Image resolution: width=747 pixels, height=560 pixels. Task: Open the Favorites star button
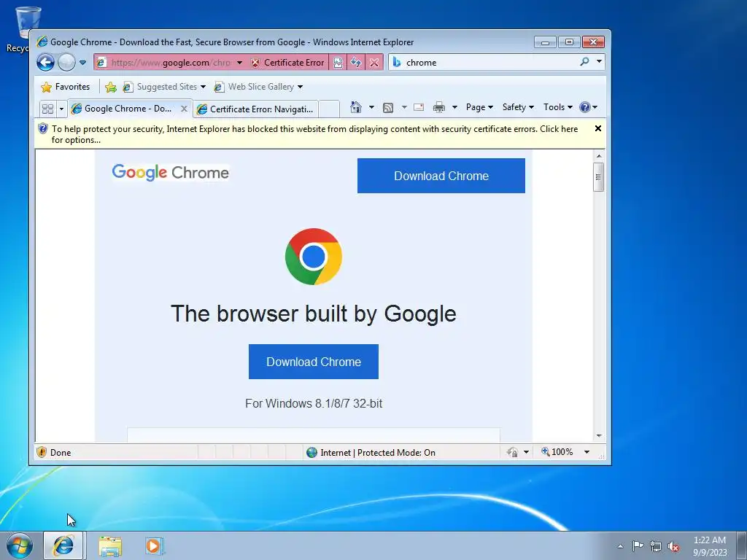point(65,87)
